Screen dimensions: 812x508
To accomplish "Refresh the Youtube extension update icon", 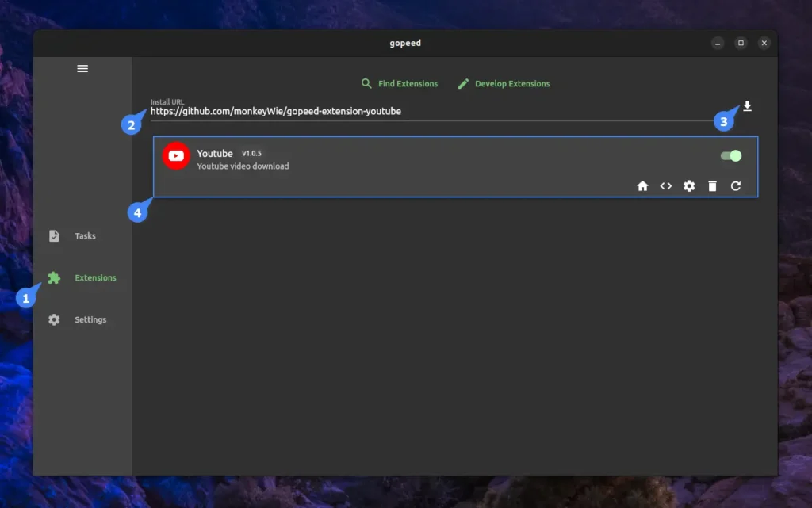I will [736, 185].
